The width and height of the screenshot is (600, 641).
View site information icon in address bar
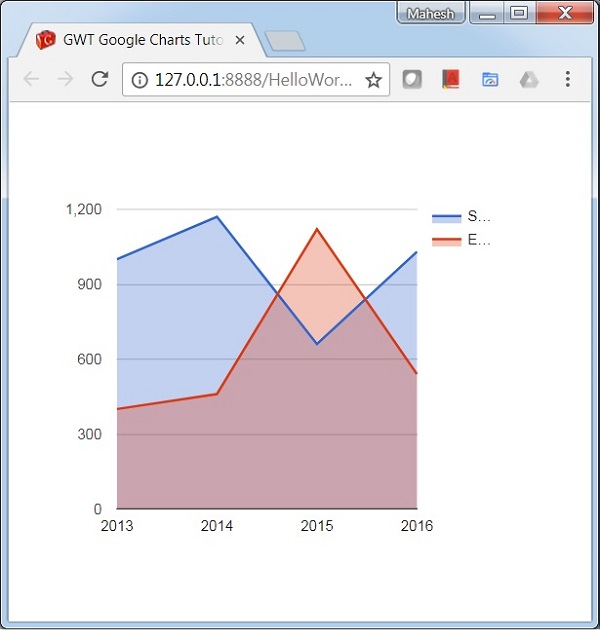click(140, 80)
